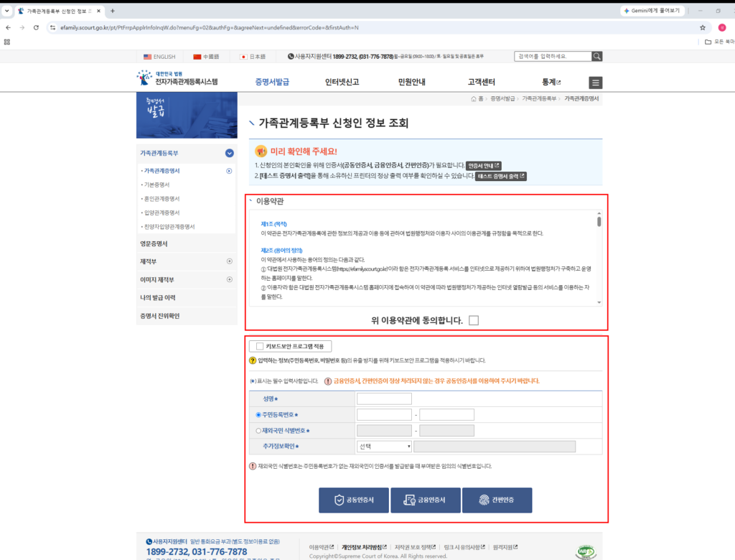Open the 통계 menu
The width and height of the screenshot is (735, 560).
click(x=551, y=82)
